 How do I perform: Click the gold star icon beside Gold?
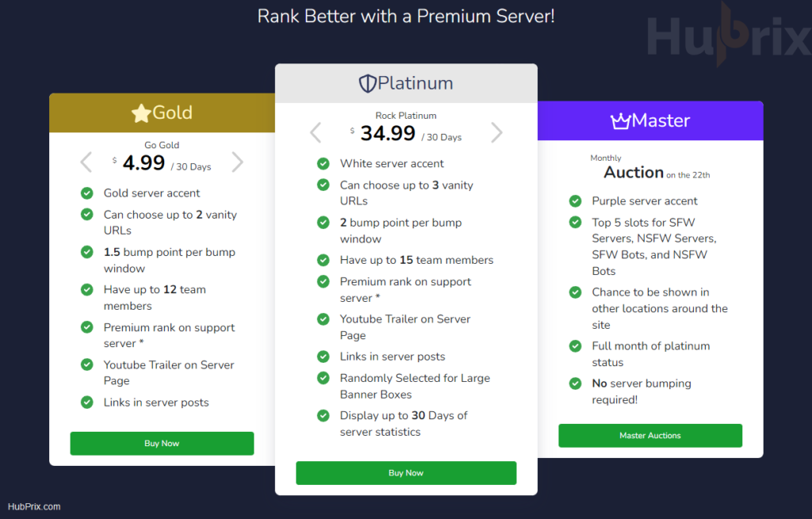pos(141,113)
